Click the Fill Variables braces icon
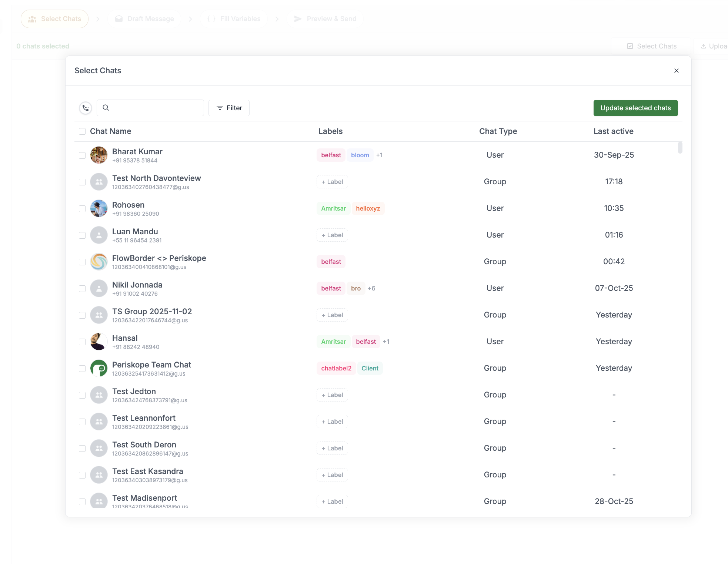Image resolution: width=728 pixels, height=564 pixels. click(211, 19)
